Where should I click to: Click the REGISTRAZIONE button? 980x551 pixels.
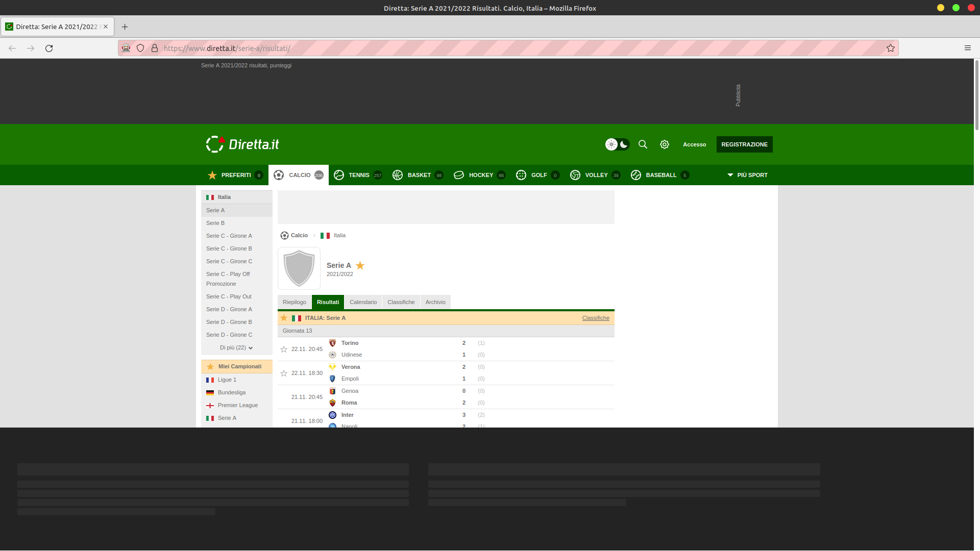744,144
